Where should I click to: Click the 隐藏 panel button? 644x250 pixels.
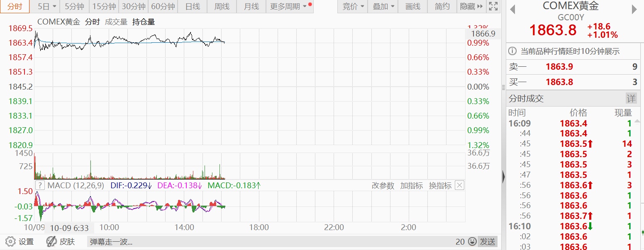[472, 6]
